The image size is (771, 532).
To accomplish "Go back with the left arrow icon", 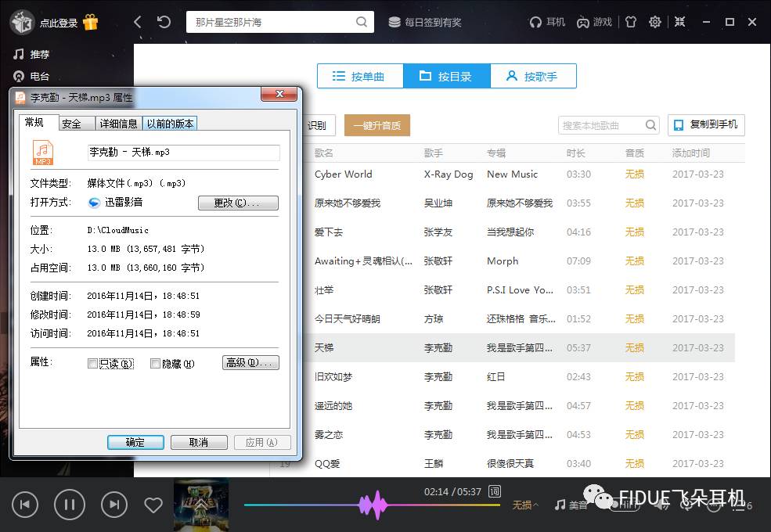I will (137, 22).
